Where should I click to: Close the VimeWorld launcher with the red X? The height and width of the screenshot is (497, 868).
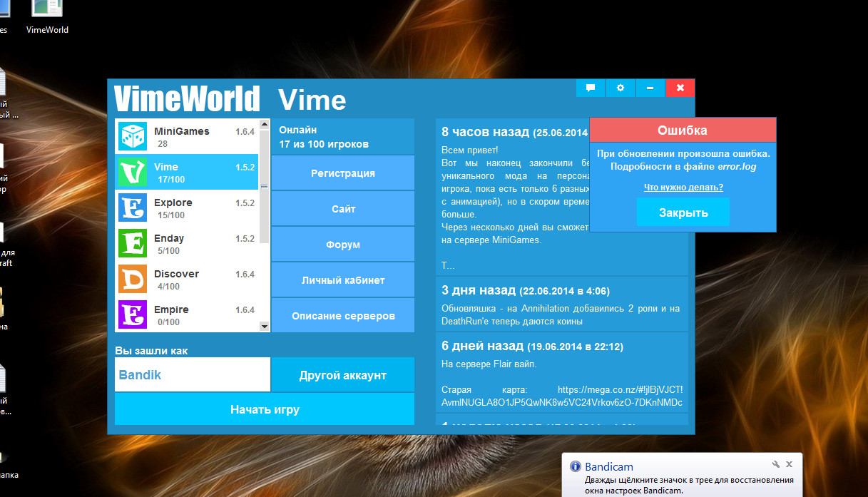(x=680, y=88)
